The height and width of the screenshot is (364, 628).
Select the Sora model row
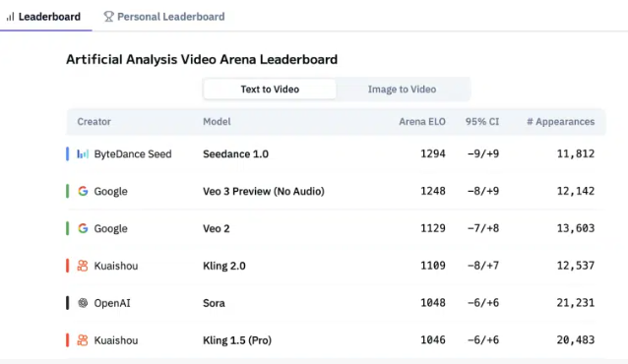(x=336, y=303)
